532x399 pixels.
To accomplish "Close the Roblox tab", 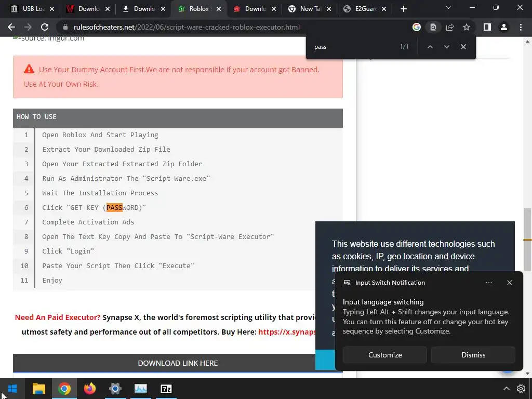I will point(219,9).
